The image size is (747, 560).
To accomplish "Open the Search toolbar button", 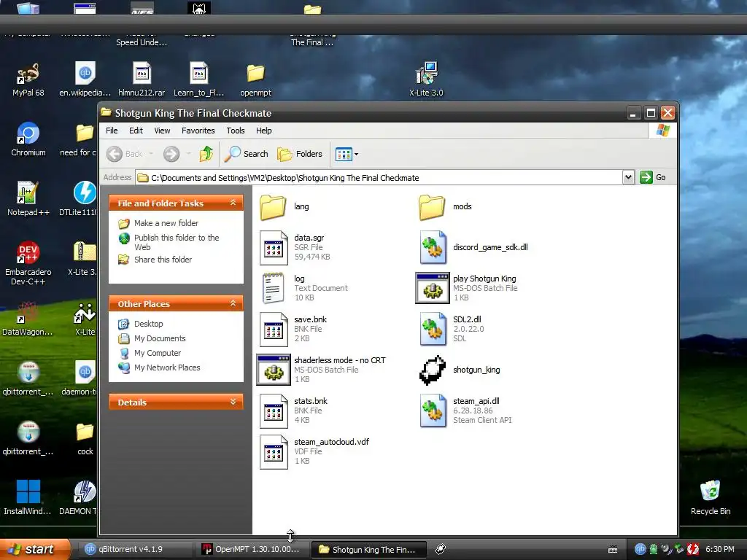I will (247, 154).
